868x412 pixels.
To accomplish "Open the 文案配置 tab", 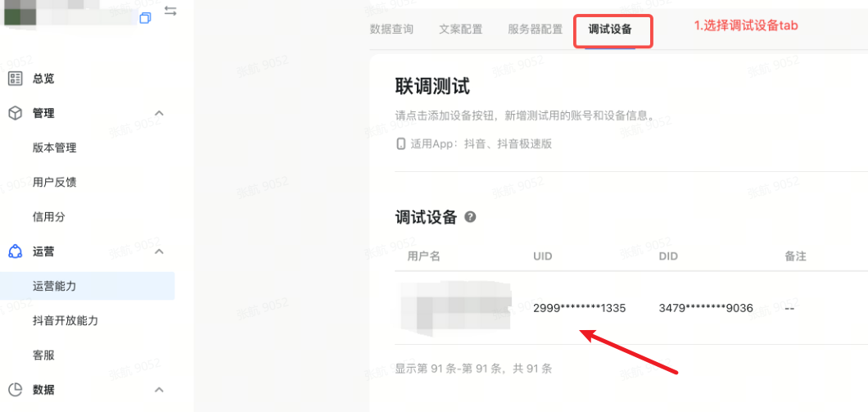I will (x=460, y=29).
